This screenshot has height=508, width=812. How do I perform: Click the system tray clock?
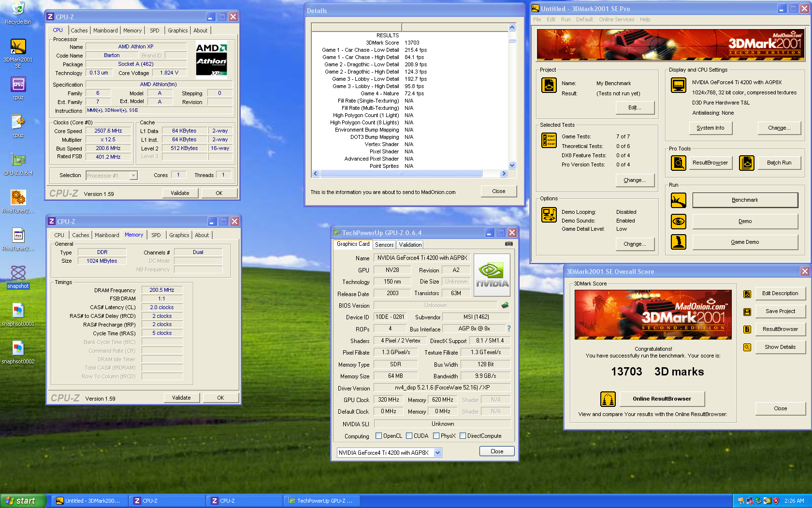tap(794, 501)
